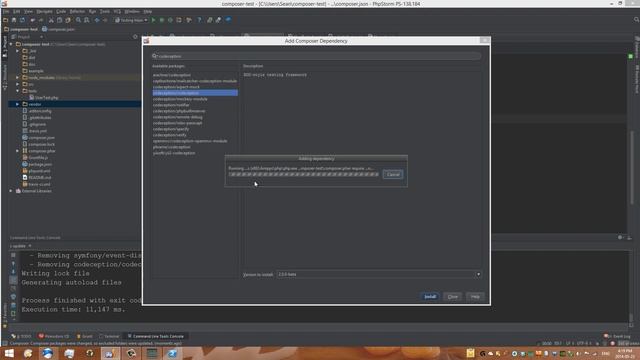This screenshot has width=640, height=360.
Task: Open the TODO tool window tab
Action: click(21, 336)
